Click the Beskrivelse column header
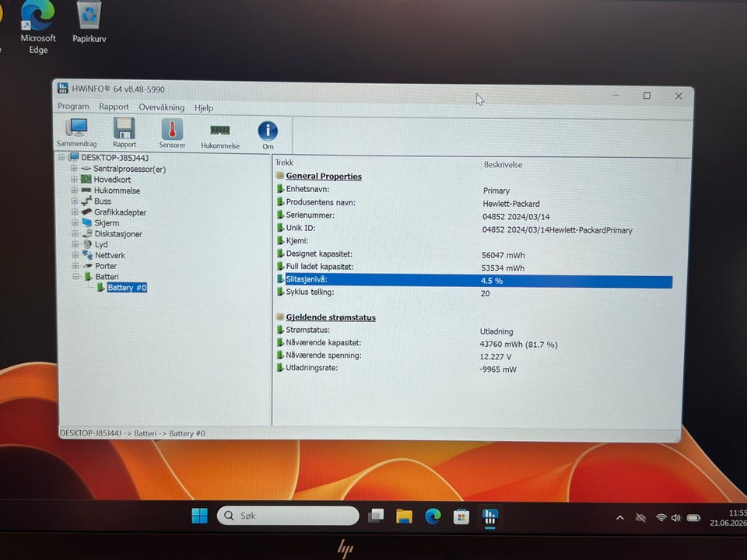 coord(503,165)
